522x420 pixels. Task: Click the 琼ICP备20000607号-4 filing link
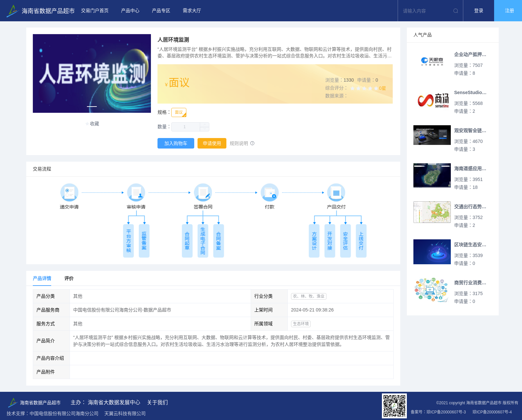coord(492,412)
